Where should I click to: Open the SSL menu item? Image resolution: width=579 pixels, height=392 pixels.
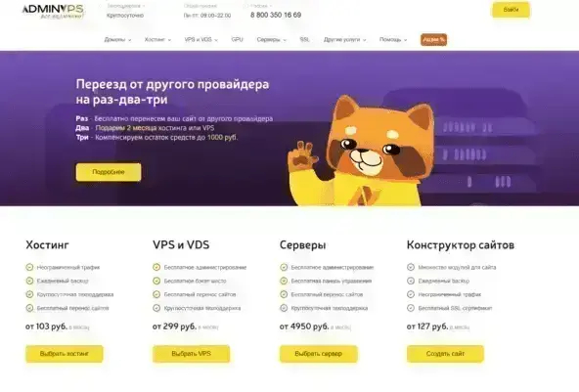coord(304,39)
